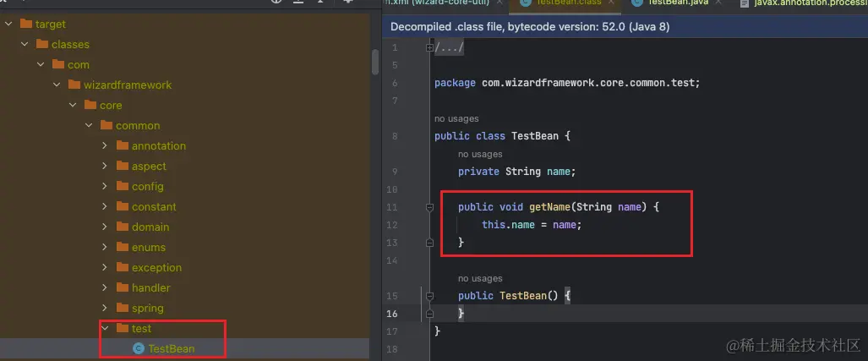Select the wizardframework tree label
868x361 pixels.
pos(128,85)
